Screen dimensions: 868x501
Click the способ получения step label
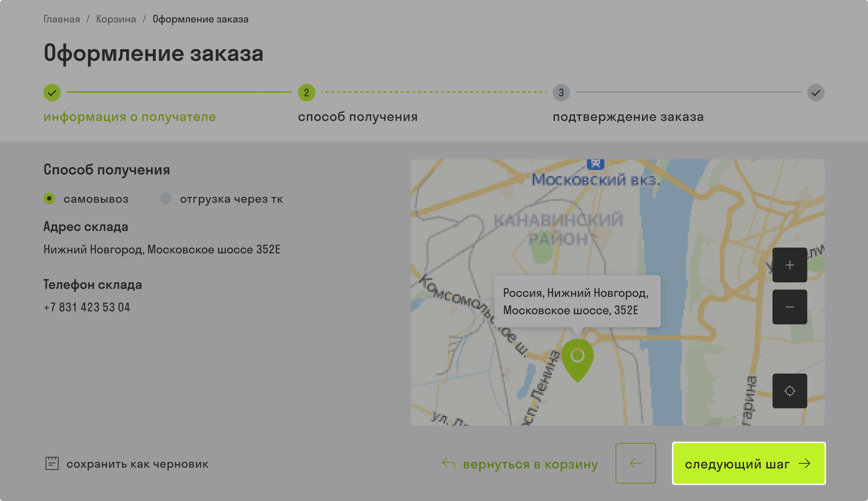358,117
